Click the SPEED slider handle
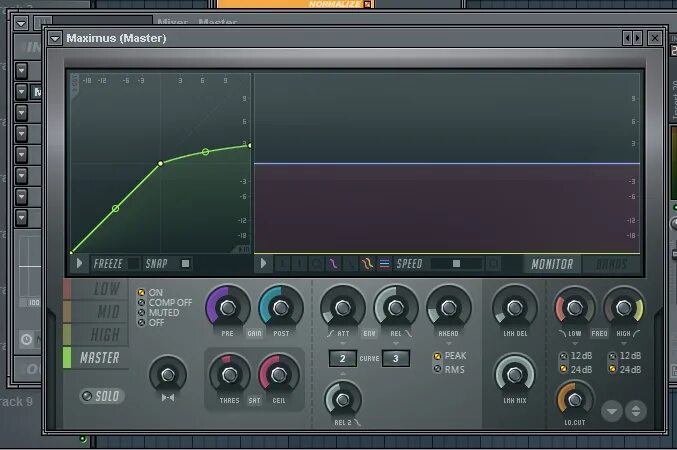 click(456, 263)
